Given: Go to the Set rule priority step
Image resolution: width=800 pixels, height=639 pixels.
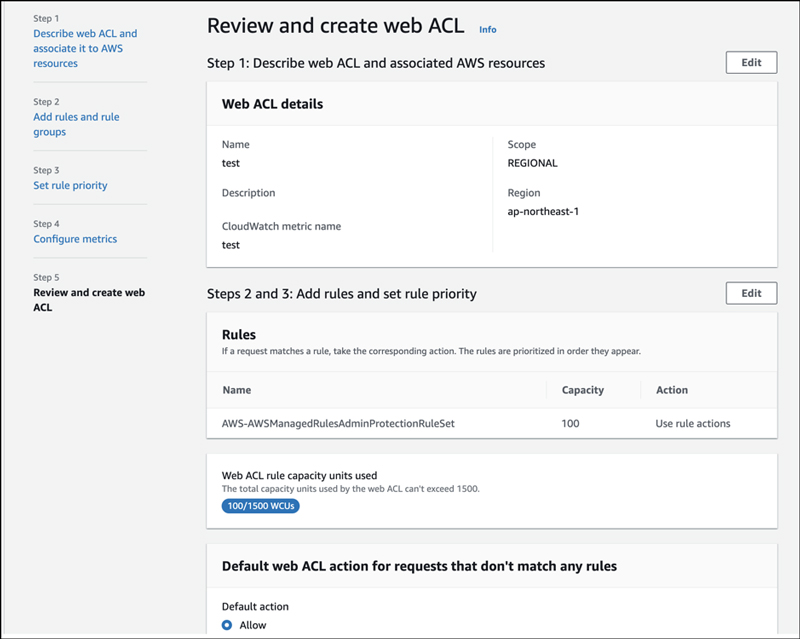Looking at the screenshot, I should (69, 185).
